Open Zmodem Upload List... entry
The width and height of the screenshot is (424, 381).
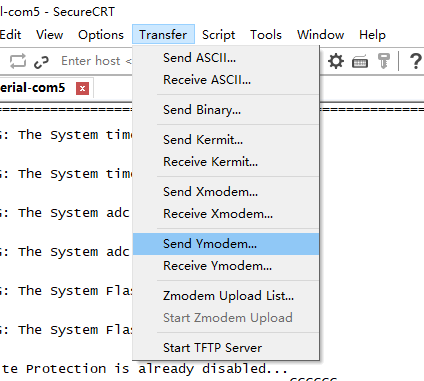pos(226,296)
